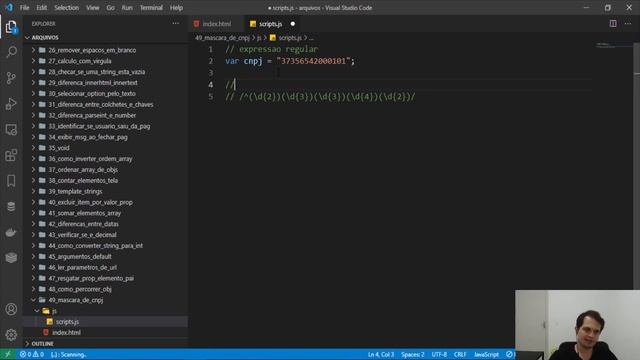This screenshot has height=360, width=640.
Task: Open the View menu
Action: tap(93, 7)
